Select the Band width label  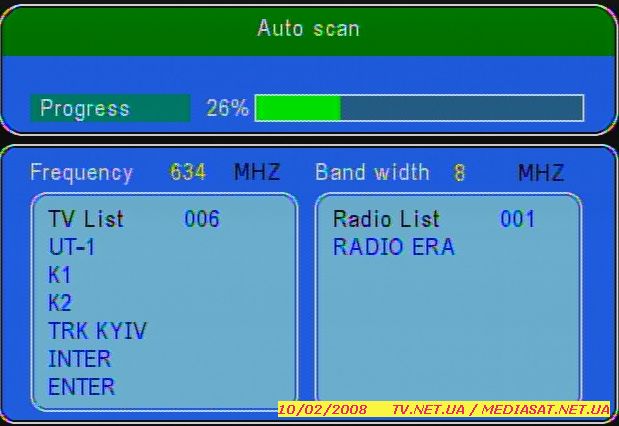(x=372, y=172)
